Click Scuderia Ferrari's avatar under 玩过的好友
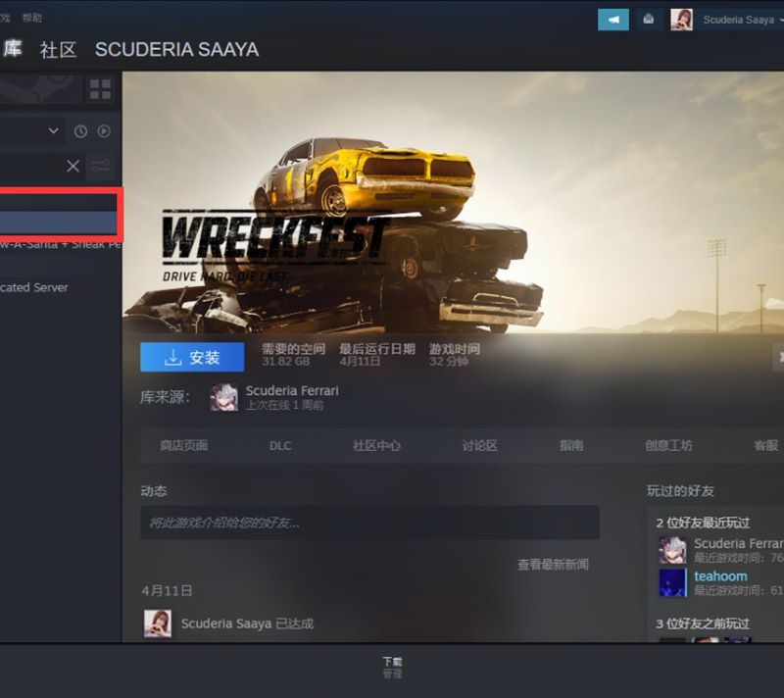The width and height of the screenshot is (784, 698). pyautogui.click(x=672, y=550)
